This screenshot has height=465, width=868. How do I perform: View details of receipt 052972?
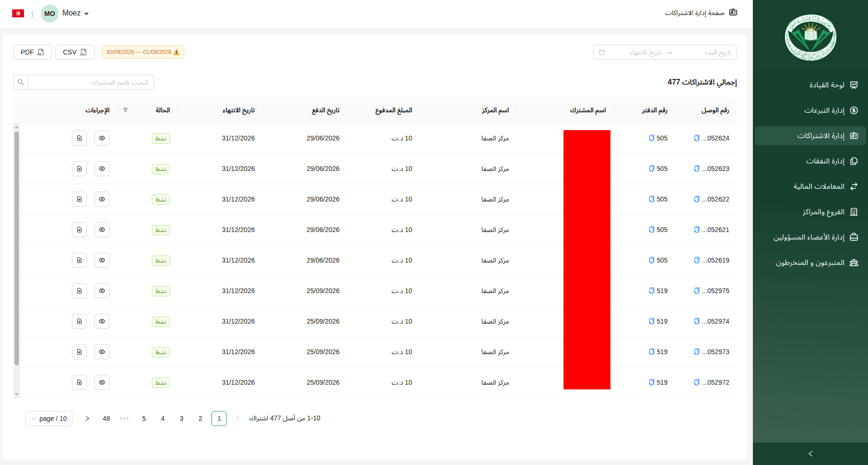tap(102, 382)
